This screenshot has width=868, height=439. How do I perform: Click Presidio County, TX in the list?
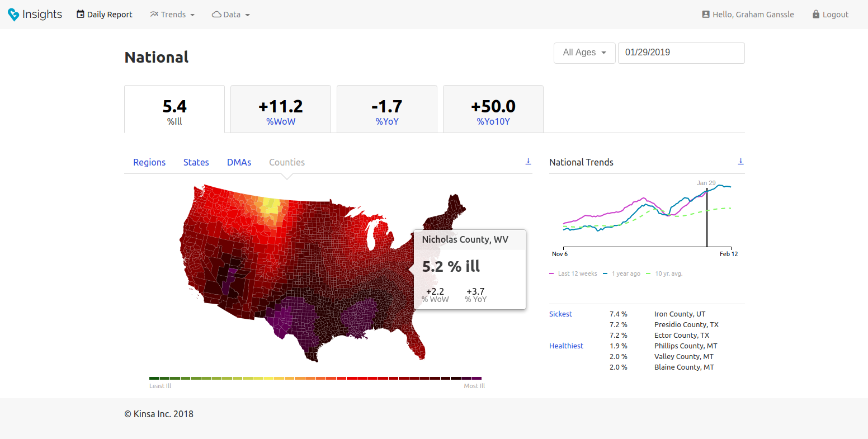686,325
